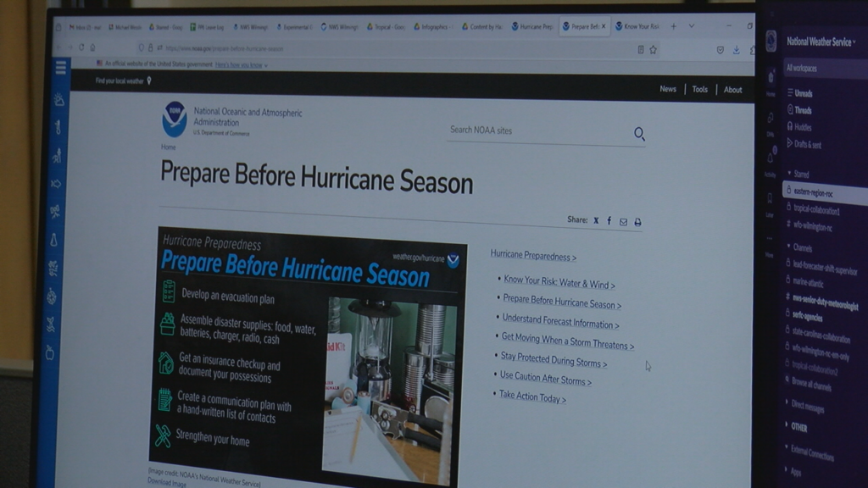Open Stay Protected During Storms link

coord(554,359)
